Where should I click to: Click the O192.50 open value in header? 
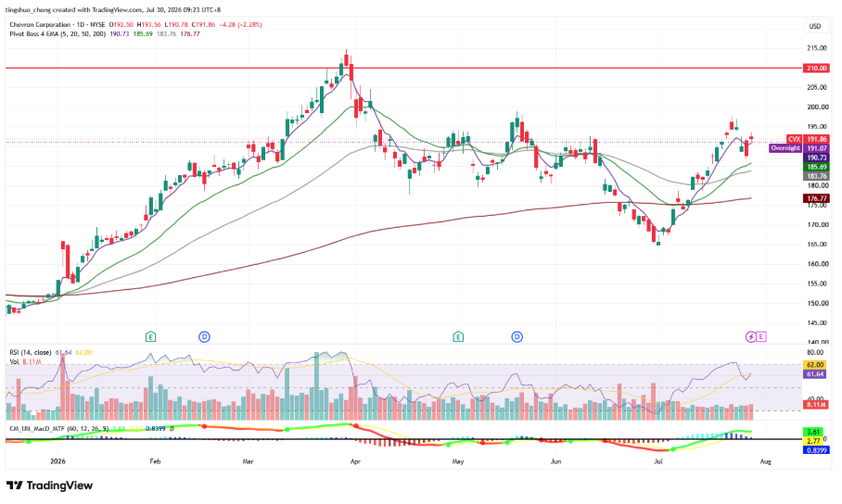pyautogui.click(x=121, y=25)
